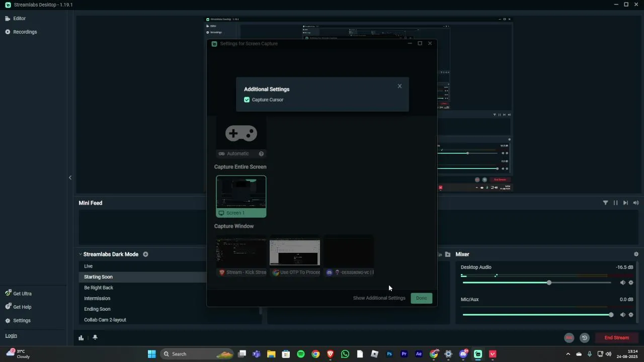
Task: Open the Automatic capture help icon
Action: point(261,154)
